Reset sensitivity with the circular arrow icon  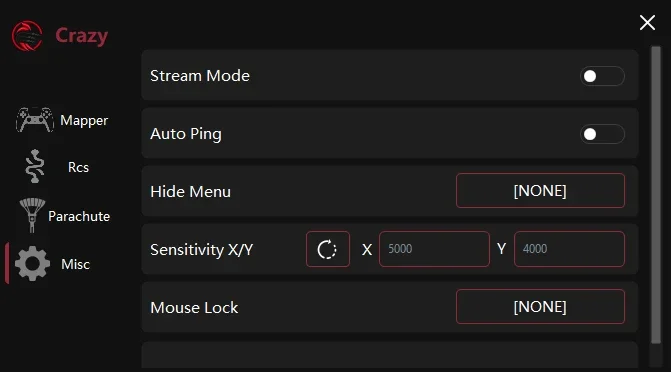[x=328, y=249]
